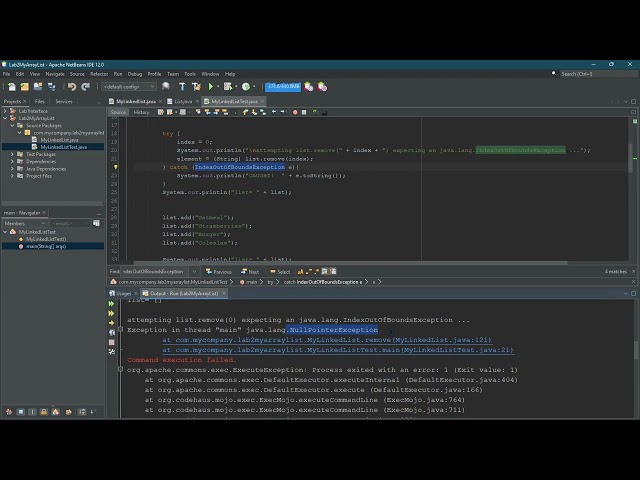Click the New File toolbar icon
Screen dimensions: 640x480
tap(11, 87)
